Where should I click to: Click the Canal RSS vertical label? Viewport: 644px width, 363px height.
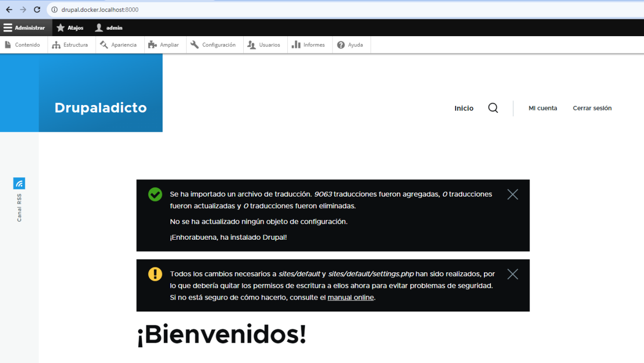19,207
